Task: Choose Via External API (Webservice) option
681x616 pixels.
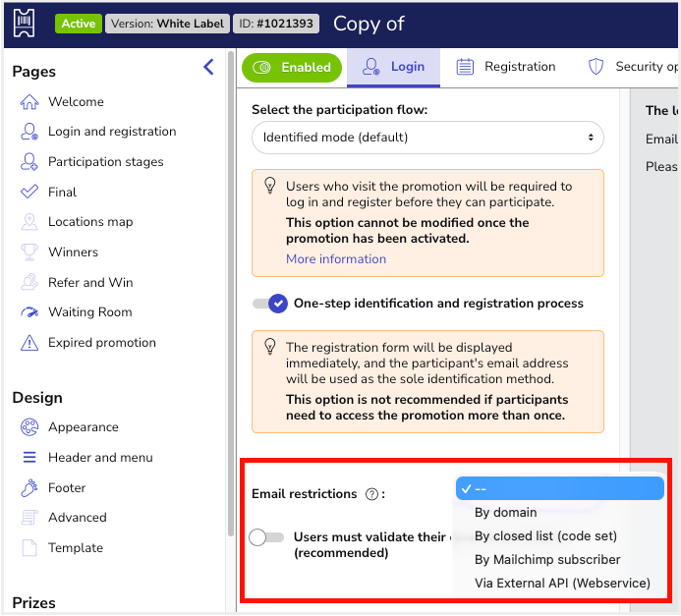Action: tap(562, 584)
